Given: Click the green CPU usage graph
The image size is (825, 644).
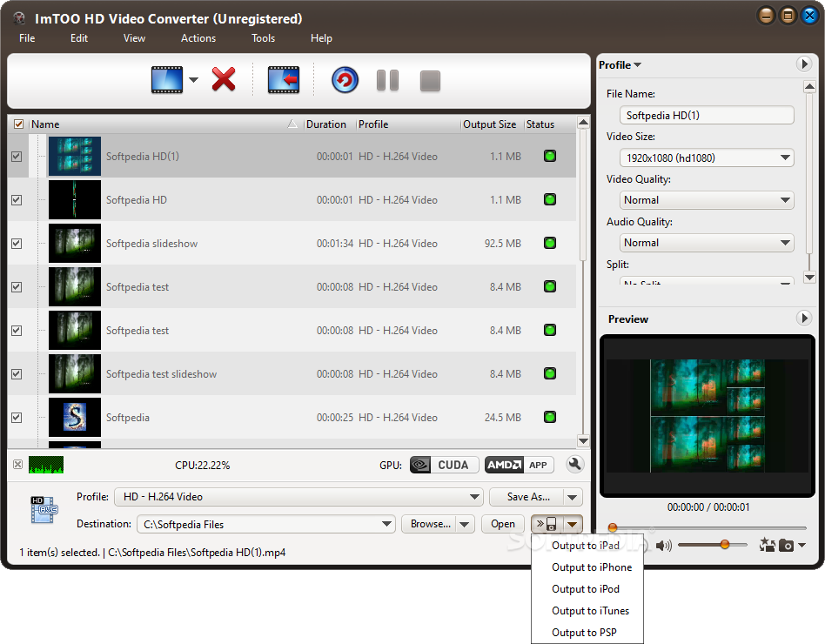Looking at the screenshot, I should coord(46,465).
